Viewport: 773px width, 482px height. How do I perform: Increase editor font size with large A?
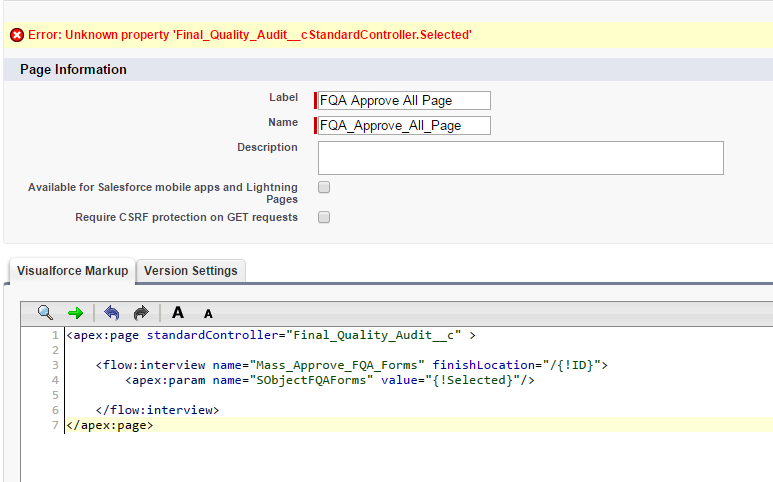pos(178,313)
